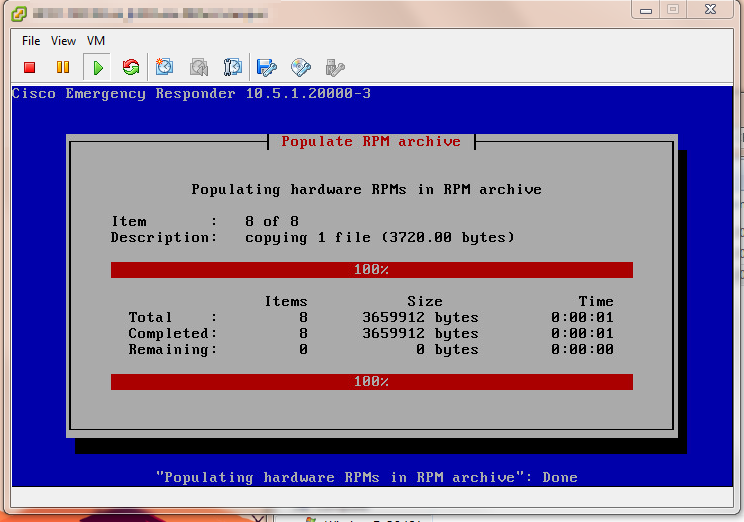The height and width of the screenshot is (522, 744).
Task: Click the 'Description:' label
Action: [x=164, y=238]
